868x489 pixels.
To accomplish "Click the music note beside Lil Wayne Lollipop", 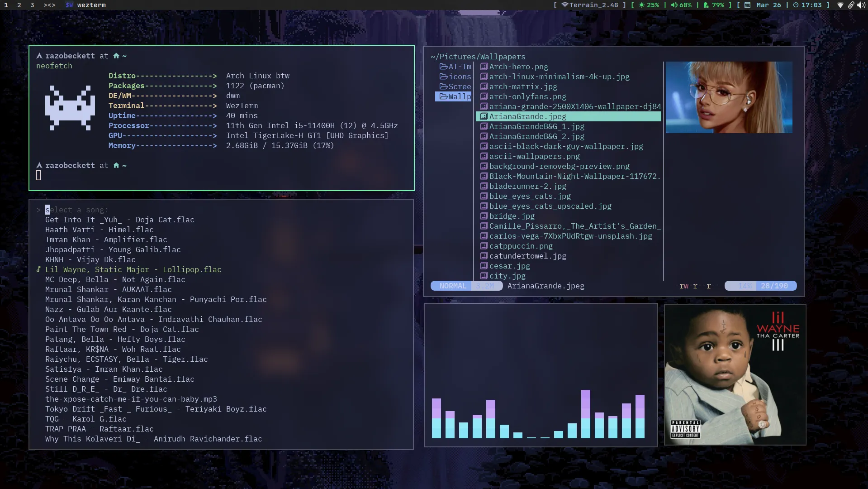I will point(38,269).
